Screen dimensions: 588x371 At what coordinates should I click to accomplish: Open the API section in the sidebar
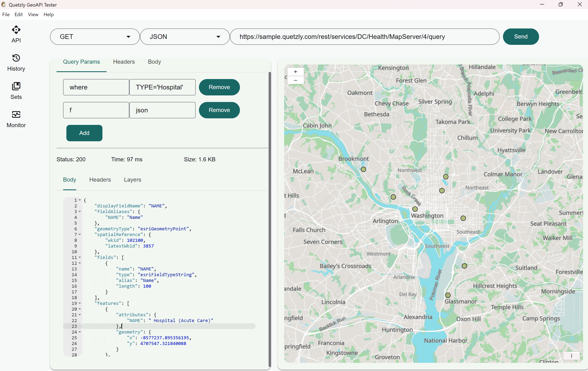point(16,34)
